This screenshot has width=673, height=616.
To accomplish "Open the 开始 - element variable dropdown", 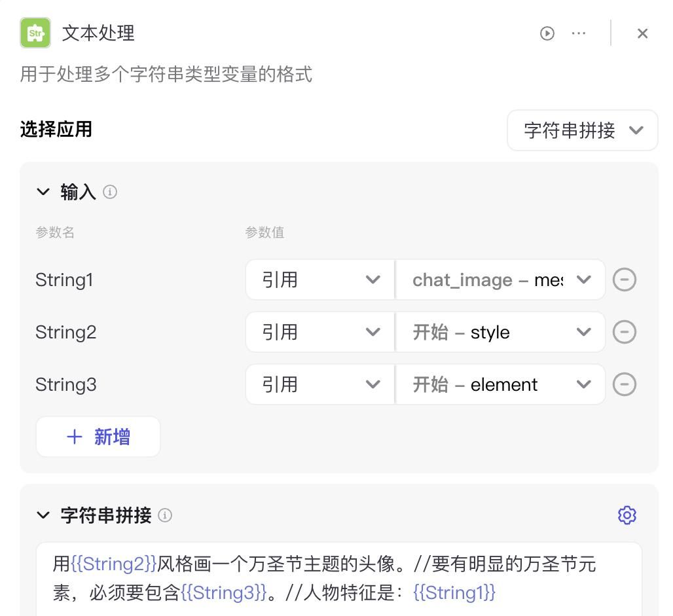I will pyautogui.click(x=501, y=384).
